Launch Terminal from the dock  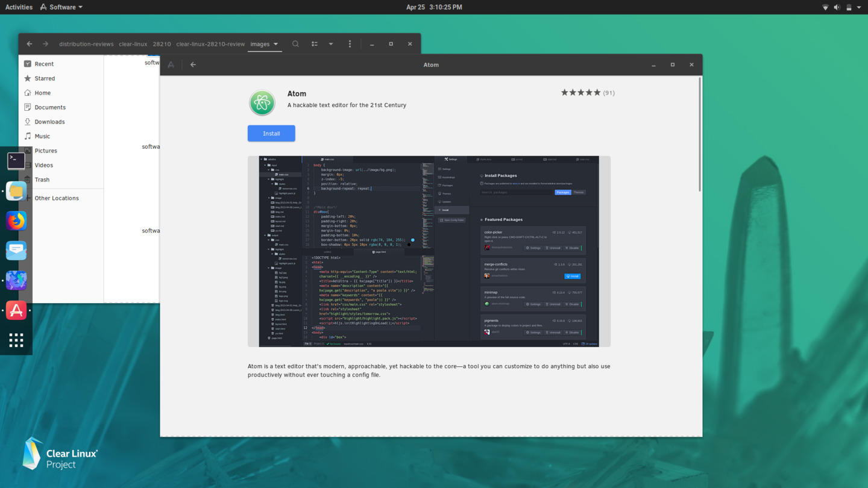(x=16, y=161)
